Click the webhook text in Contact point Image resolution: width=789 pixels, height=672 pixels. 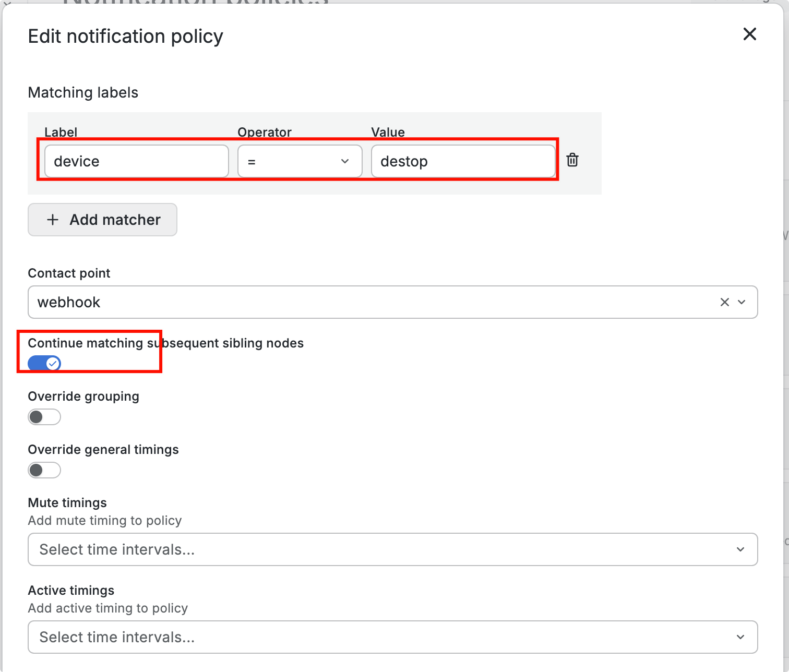[69, 302]
